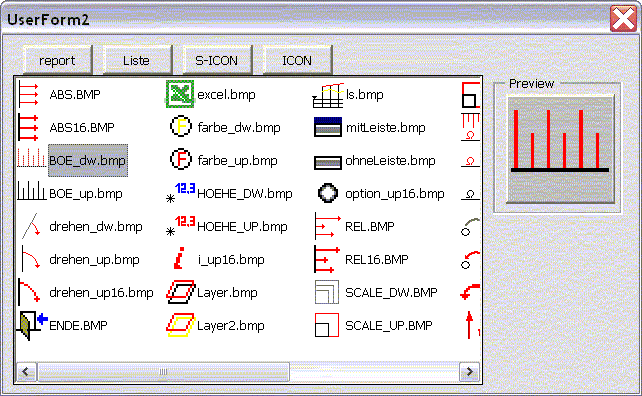Select the i_up16.bmp red info icon

coord(179,258)
